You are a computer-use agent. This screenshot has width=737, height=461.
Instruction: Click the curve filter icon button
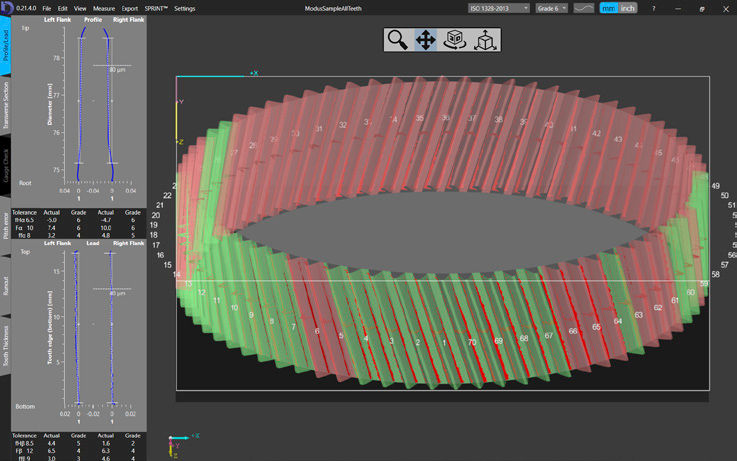coord(583,8)
